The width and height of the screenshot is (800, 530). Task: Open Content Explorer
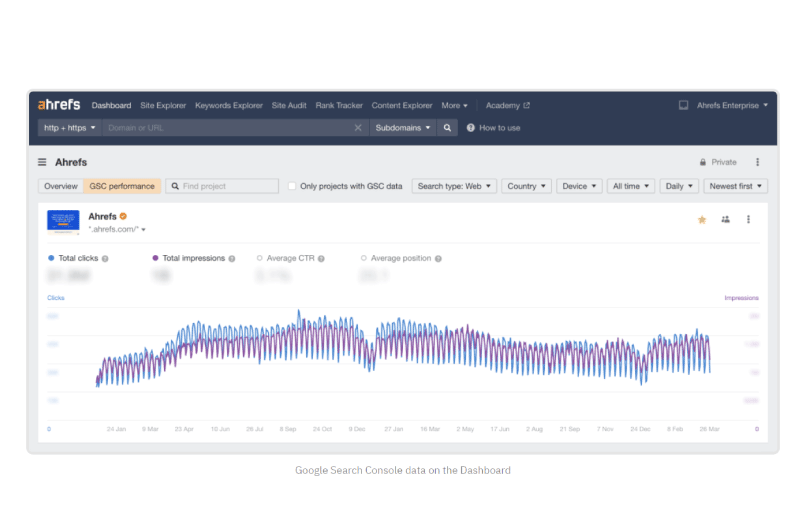pos(402,105)
